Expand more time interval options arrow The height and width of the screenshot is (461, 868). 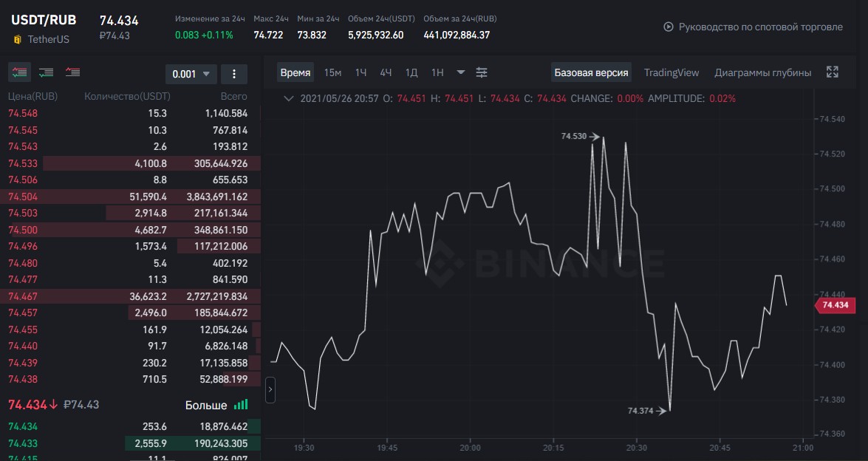(x=460, y=72)
